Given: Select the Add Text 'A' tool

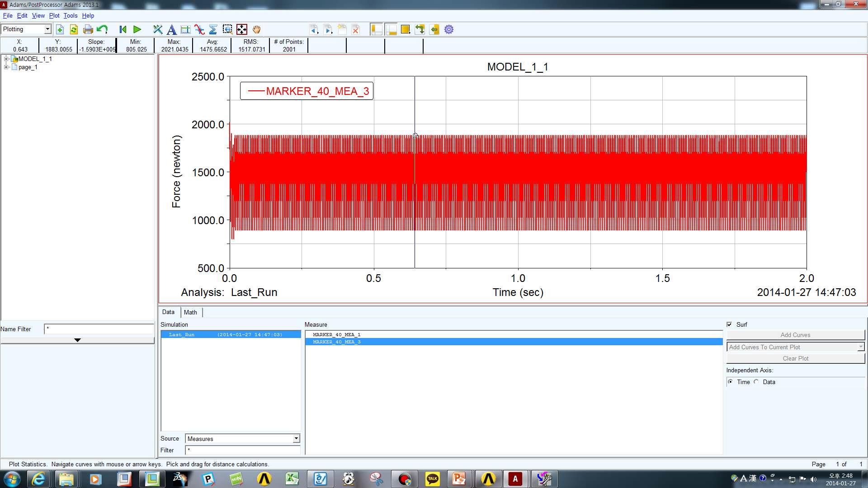Looking at the screenshot, I should coord(171,30).
